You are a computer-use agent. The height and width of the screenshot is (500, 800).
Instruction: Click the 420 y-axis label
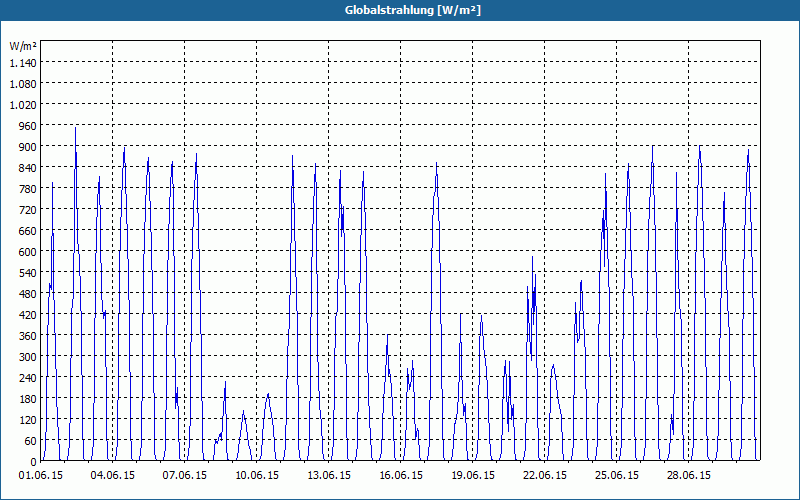coord(28,315)
